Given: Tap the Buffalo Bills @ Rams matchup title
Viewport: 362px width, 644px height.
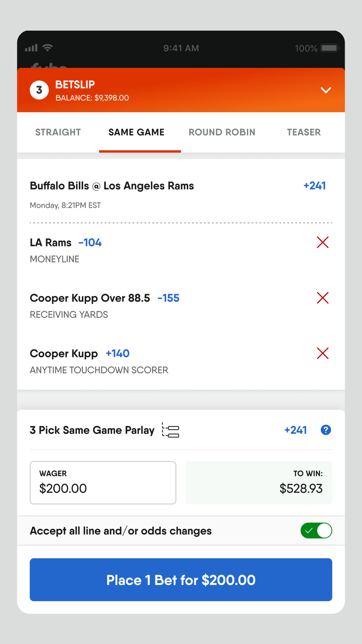Looking at the screenshot, I should [112, 186].
